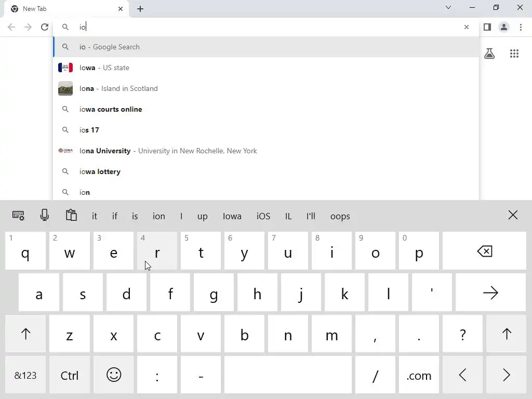Pick the word prediction 'iOS'

point(263,216)
